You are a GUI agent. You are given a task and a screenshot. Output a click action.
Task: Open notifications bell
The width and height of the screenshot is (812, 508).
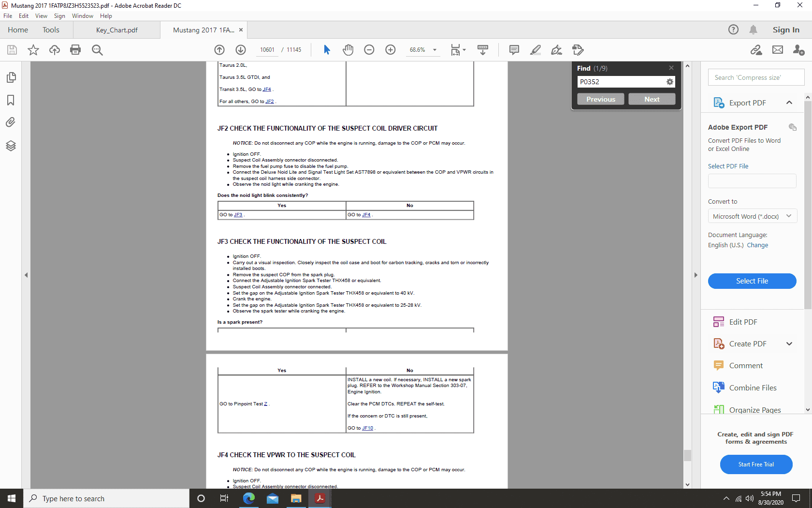753,30
